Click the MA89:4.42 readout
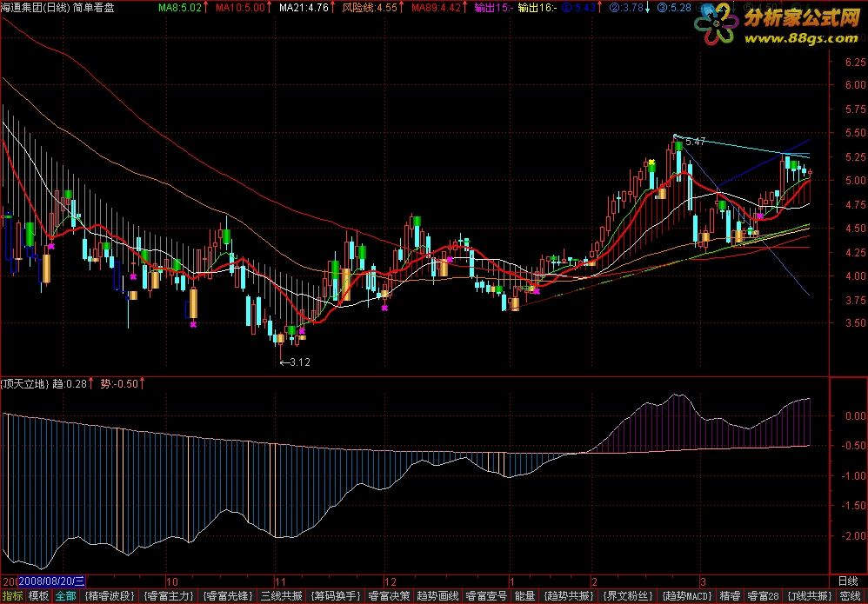This screenshot has width=868, height=604. pos(437,8)
